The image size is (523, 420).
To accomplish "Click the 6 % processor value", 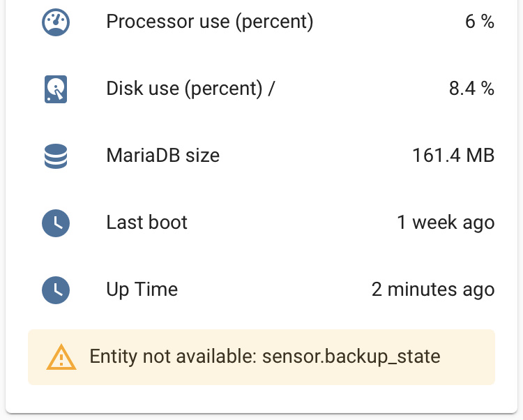I will pos(480,22).
